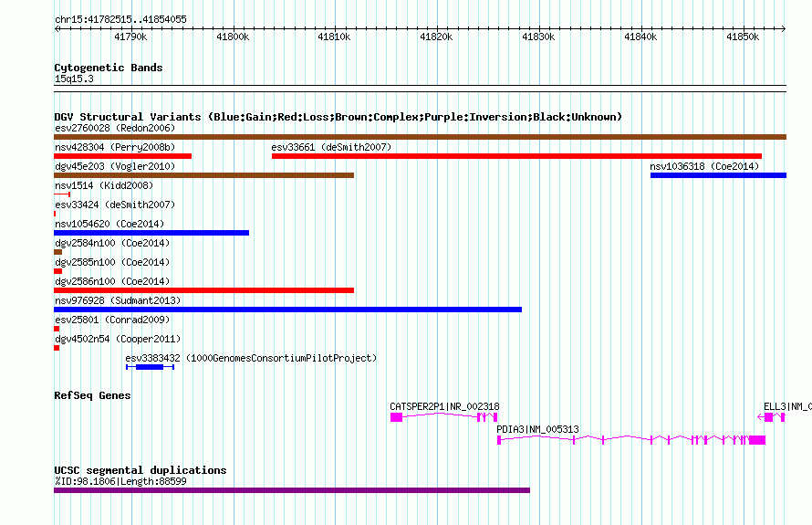This screenshot has height=525, width=812.
Task: Click the esv33661 (deSmith2007) red bar
Action: coord(516,156)
